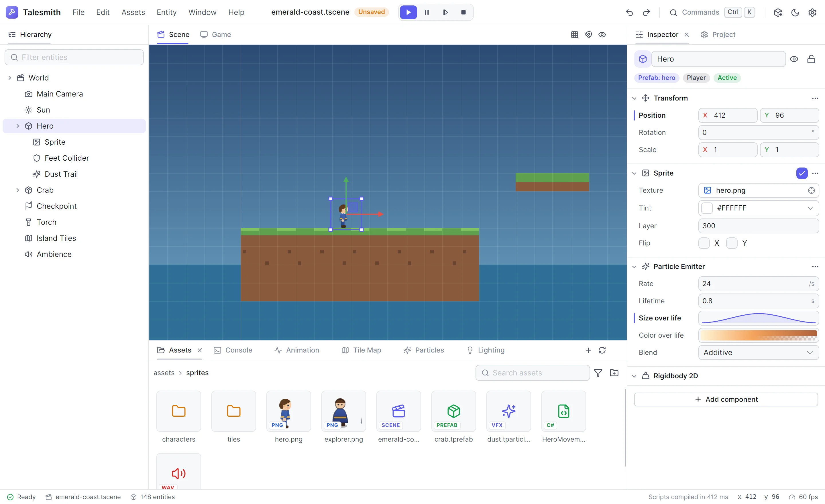Image resolution: width=825 pixels, height=504 pixels.
Task: Filter assets with the funnel icon
Action: [598, 373]
